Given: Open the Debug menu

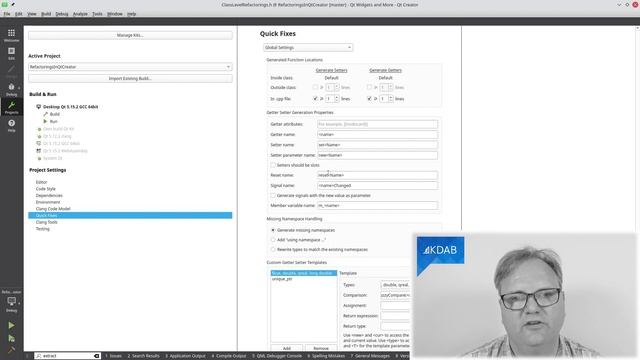Looking at the screenshot, I should [62, 14].
